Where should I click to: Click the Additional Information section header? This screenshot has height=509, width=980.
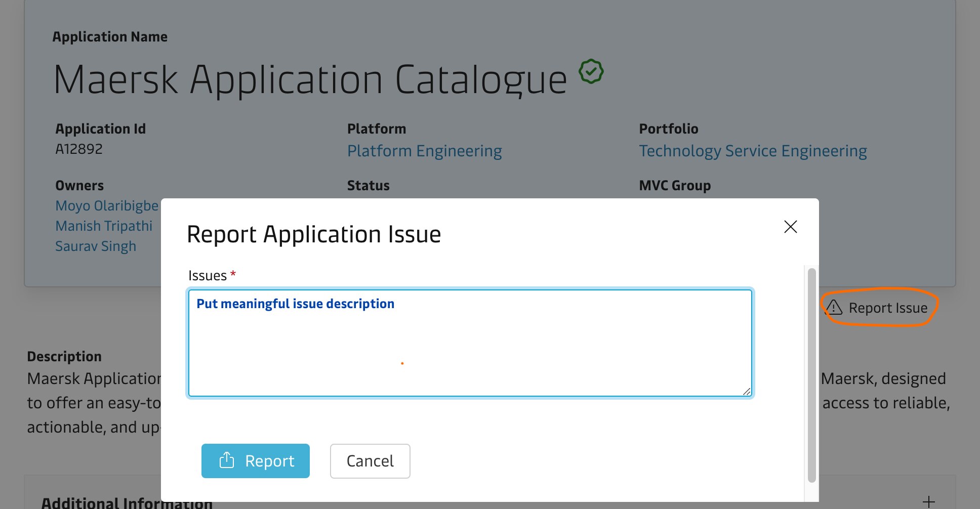coord(127,503)
